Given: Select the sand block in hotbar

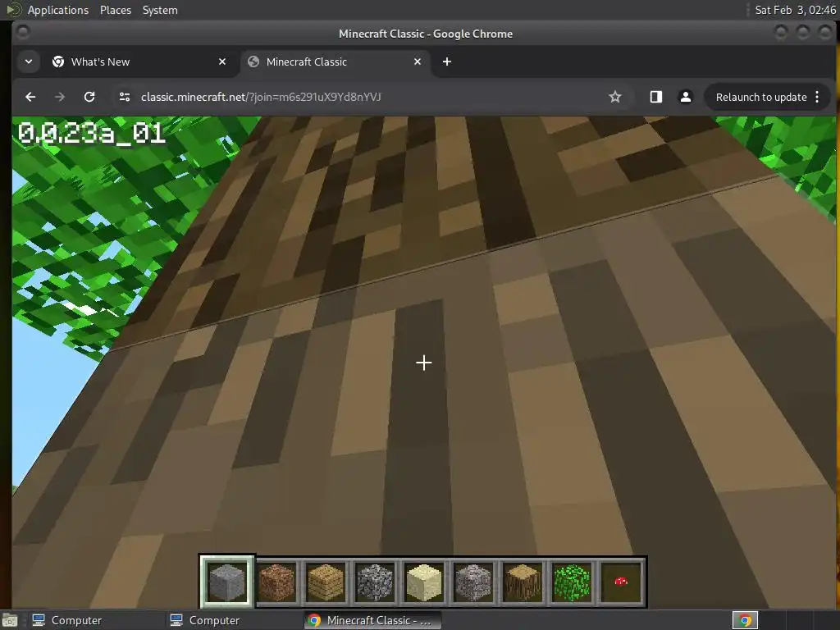Looking at the screenshot, I should point(424,582).
